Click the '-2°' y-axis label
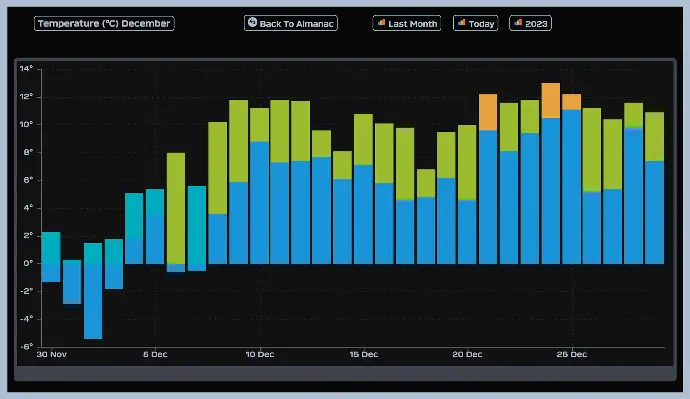This screenshot has width=690, height=399. [26, 291]
